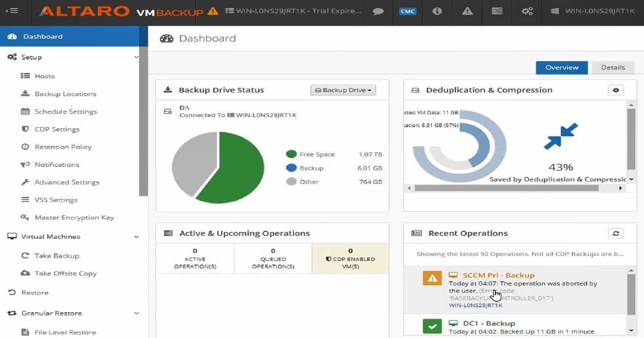644x338 pixels.
Task: Open Advanced Settings page
Action: coord(67,182)
